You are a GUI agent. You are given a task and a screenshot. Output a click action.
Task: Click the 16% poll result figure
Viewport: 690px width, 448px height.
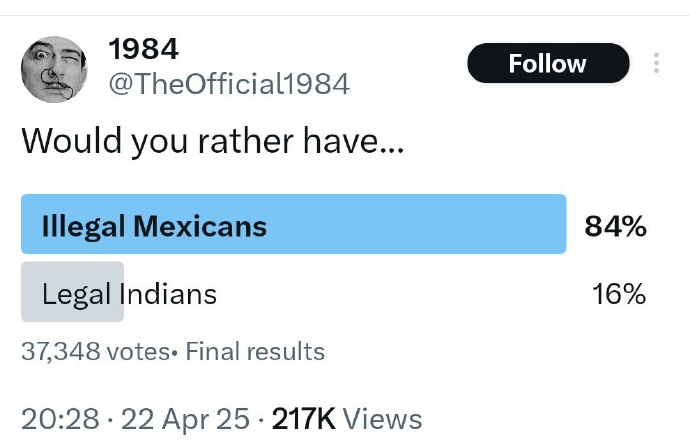tap(619, 294)
